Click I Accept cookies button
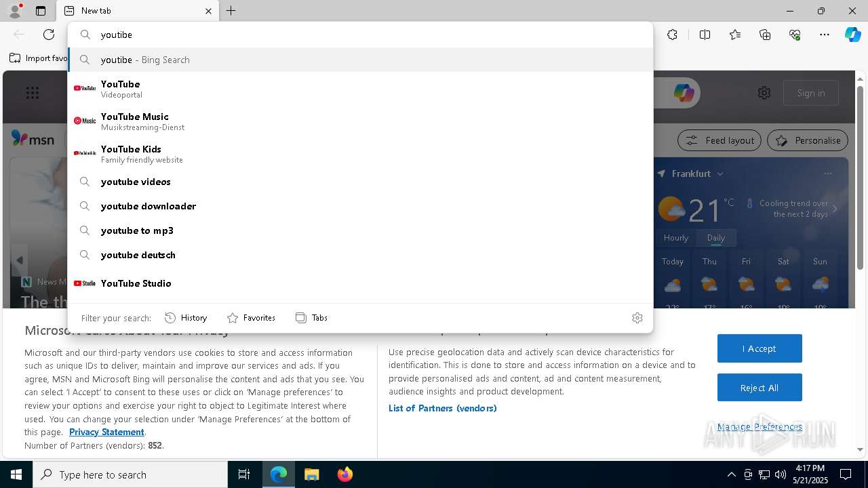 click(x=759, y=348)
